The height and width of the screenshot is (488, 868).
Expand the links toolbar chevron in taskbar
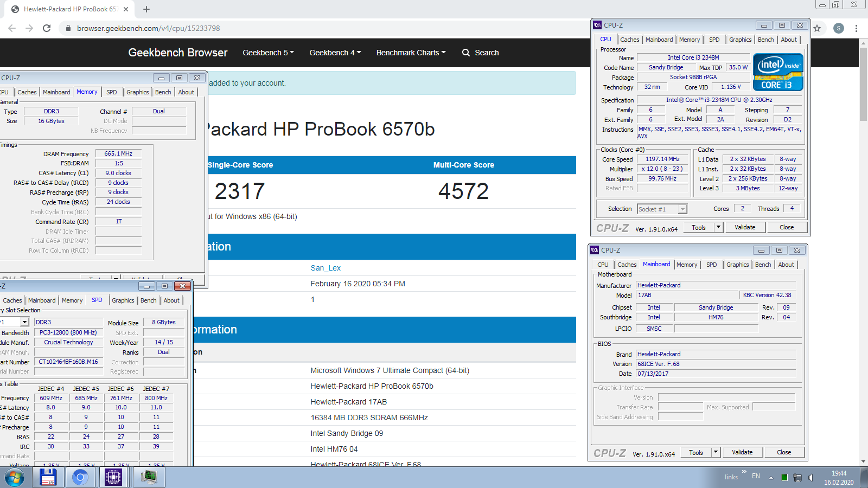(744, 472)
